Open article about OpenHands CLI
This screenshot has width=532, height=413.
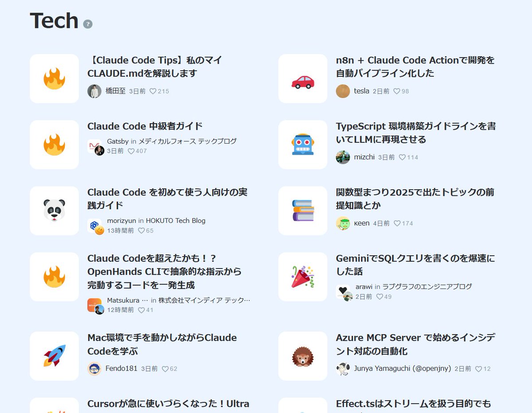pyautogui.click(x=164, y=271)
